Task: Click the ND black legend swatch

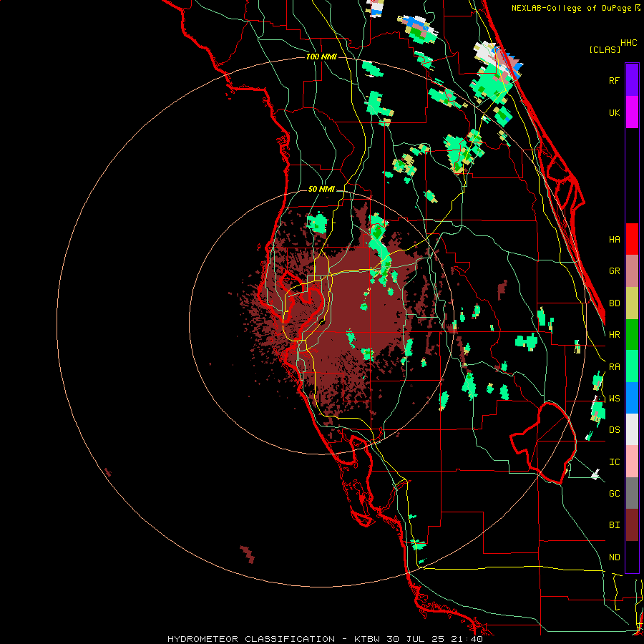Action: click(x=632, y=557)
